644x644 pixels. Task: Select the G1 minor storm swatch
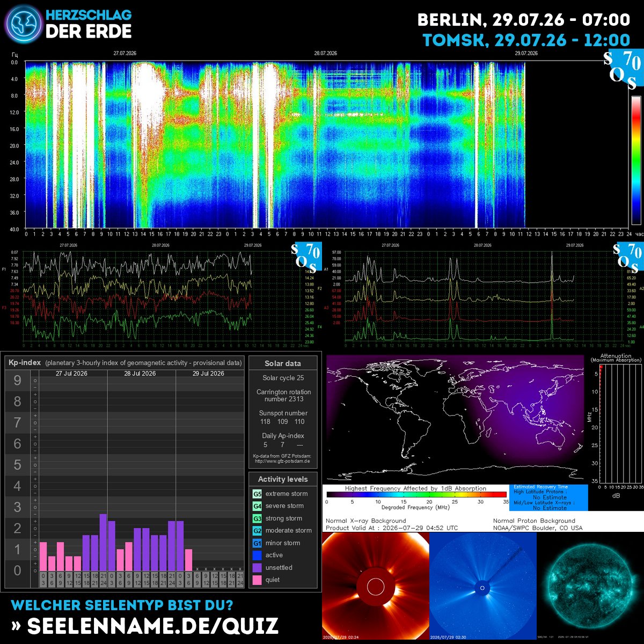257,543
